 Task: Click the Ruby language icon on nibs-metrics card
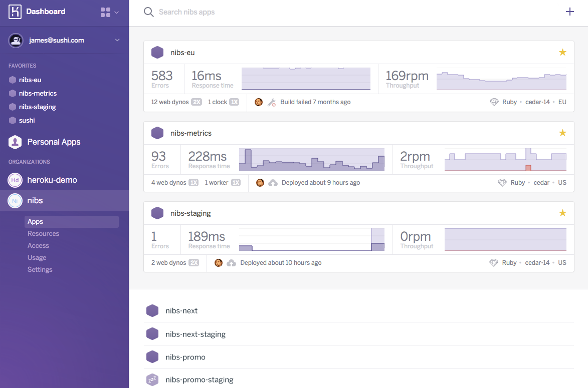point(502,182)
